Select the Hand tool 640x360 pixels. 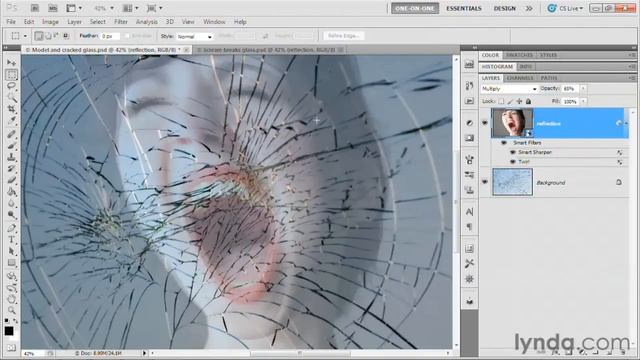point(11,299)
